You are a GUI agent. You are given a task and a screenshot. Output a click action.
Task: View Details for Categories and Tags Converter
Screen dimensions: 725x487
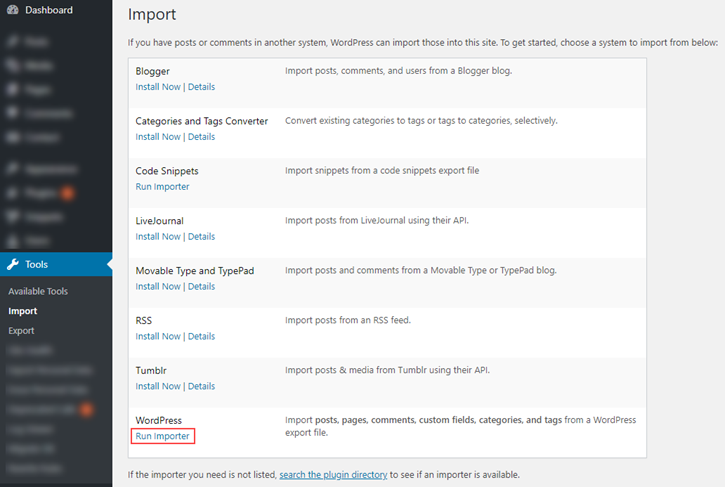[201, 137]
